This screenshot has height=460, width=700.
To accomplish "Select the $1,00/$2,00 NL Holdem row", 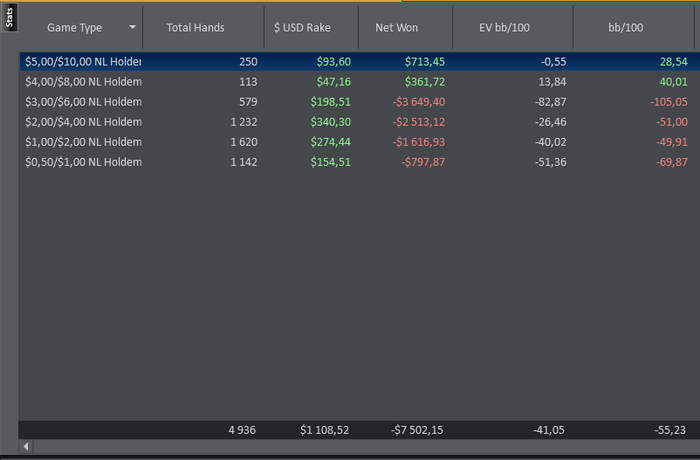I will click(83, 142).
